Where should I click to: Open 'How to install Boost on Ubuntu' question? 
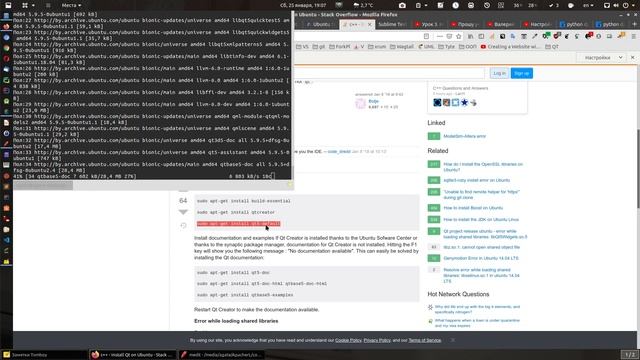(473, 208)
